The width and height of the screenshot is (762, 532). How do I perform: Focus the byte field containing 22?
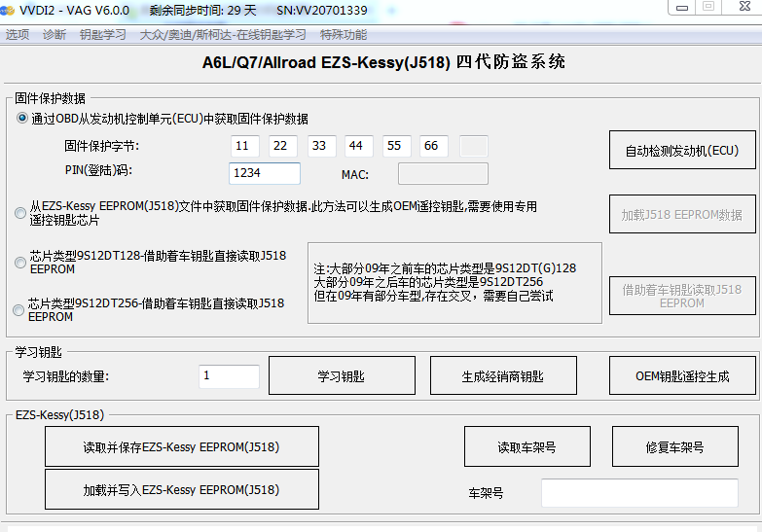point(283,146)
